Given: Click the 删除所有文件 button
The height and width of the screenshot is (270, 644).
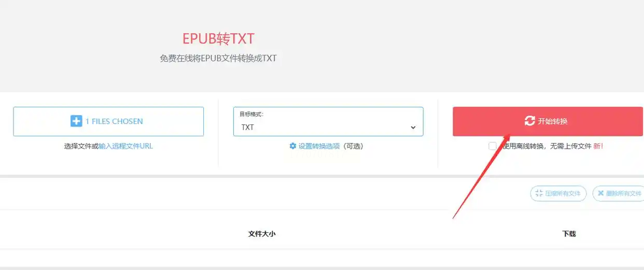Looking at the screenshot, I should [619, 193].
